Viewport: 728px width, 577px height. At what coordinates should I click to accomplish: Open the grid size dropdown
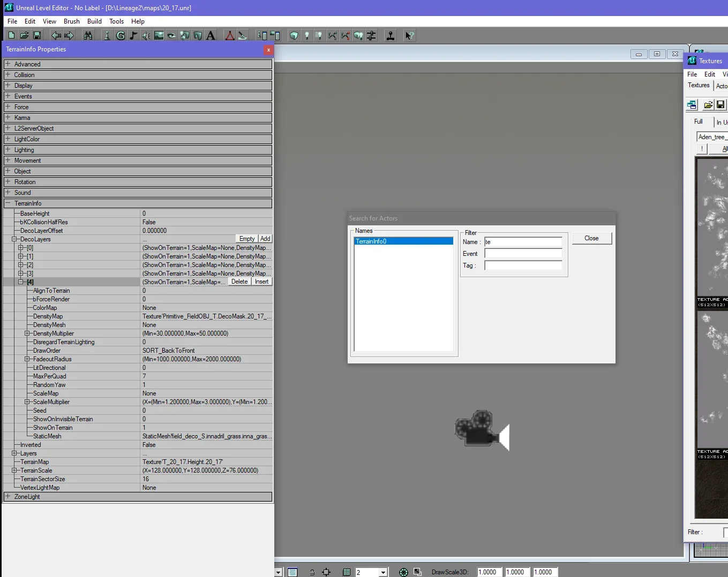[383, 572]
